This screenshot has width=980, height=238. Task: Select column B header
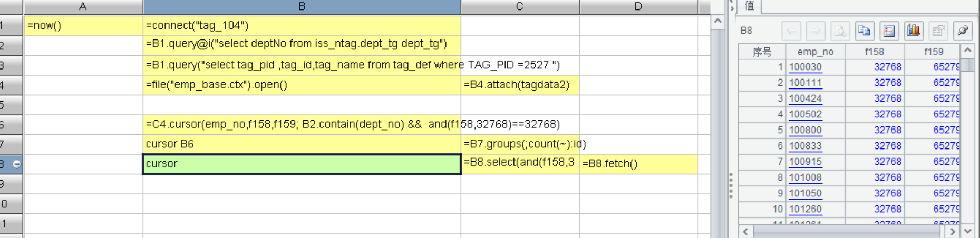coord(302,7)
